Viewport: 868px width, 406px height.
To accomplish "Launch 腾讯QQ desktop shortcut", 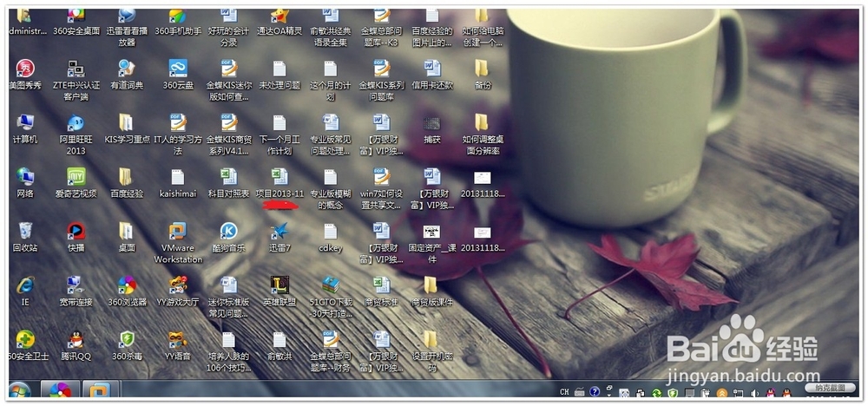I will [x=76, y=346].
